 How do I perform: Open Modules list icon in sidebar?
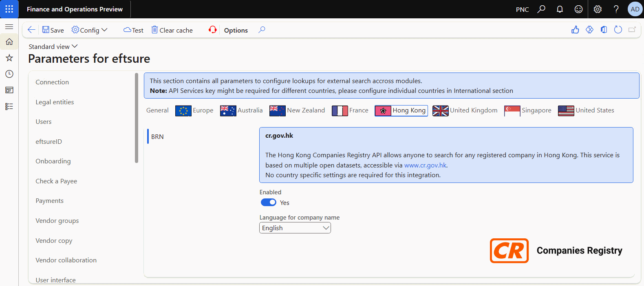tap(9, 106)
